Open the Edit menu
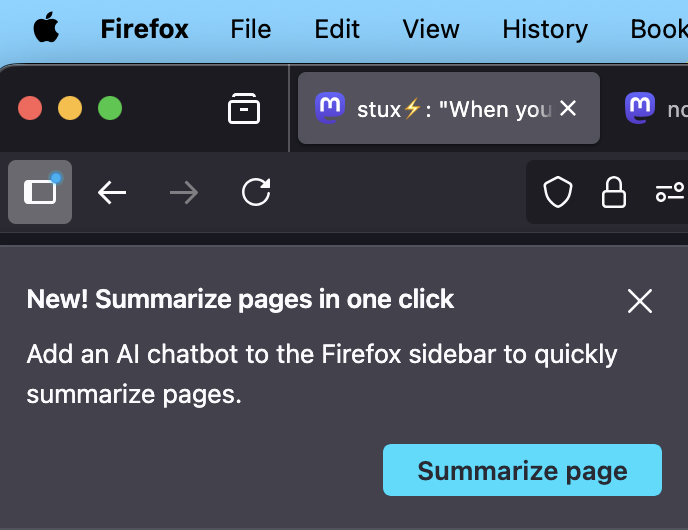Viewport: 688px width, 530px height. [337, 29]
